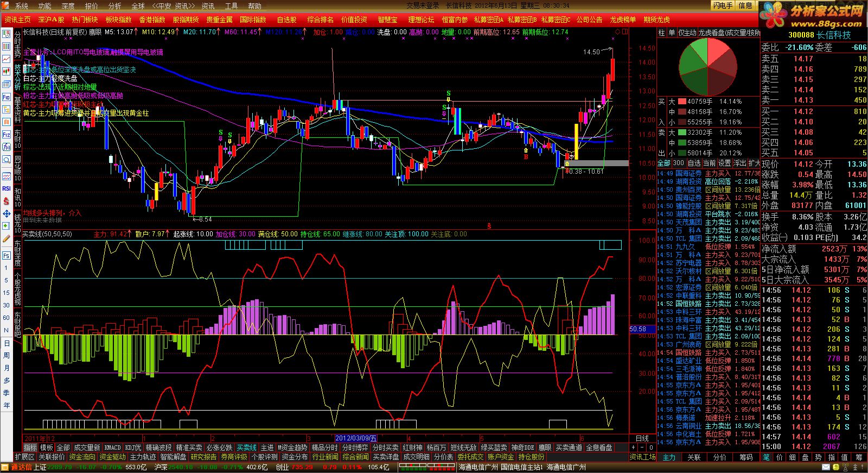Open the 分析 menu

115,6
